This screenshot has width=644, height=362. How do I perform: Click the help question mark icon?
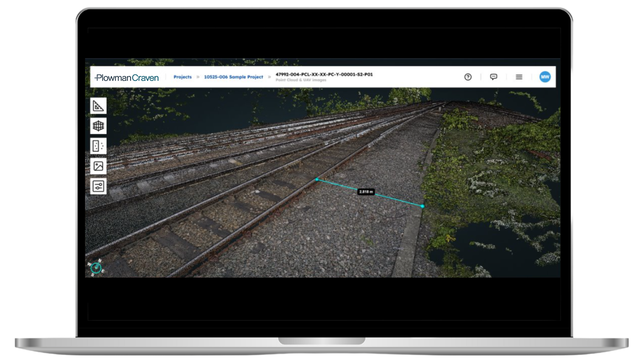pyautogui.click(x=468, y=77)
